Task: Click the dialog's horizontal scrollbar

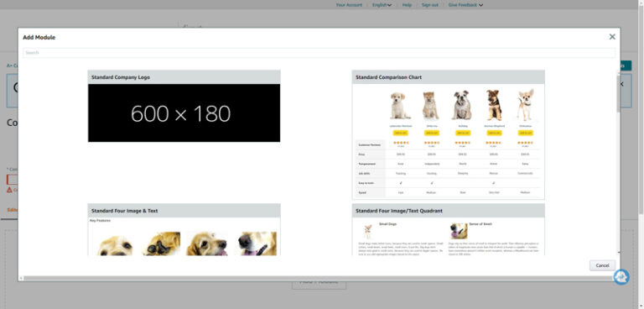Action: (x=317, y=279)
